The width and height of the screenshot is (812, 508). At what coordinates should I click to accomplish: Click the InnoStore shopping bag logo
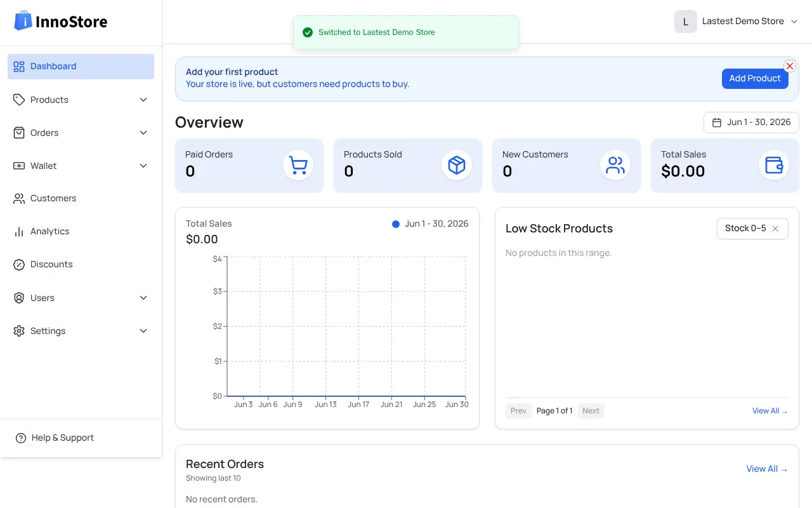pos(23,21)
